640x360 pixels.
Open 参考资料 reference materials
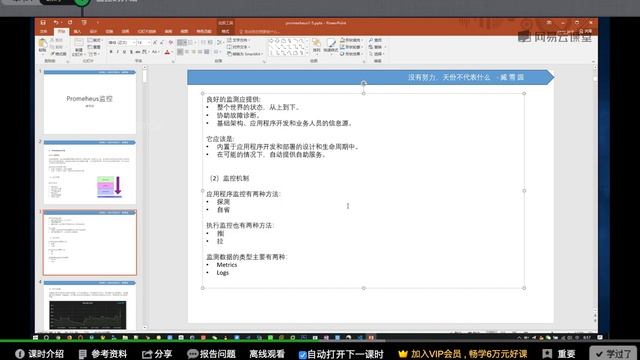pos(103,354)
